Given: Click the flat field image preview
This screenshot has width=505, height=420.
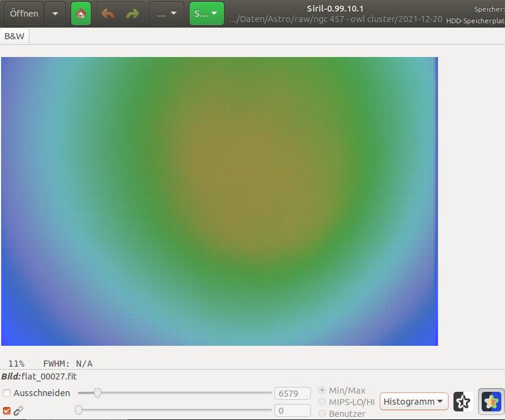Looking at the screenshot, I should click(220, 202).
